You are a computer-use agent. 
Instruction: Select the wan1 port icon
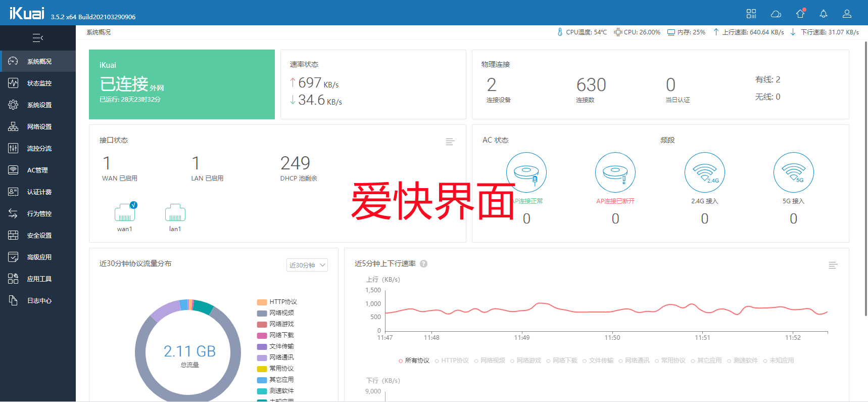[x=125, y=212]
